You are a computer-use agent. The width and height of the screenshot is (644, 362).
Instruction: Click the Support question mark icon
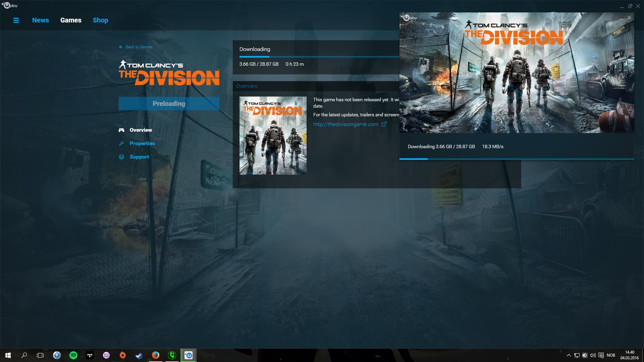tap(121, 157)
